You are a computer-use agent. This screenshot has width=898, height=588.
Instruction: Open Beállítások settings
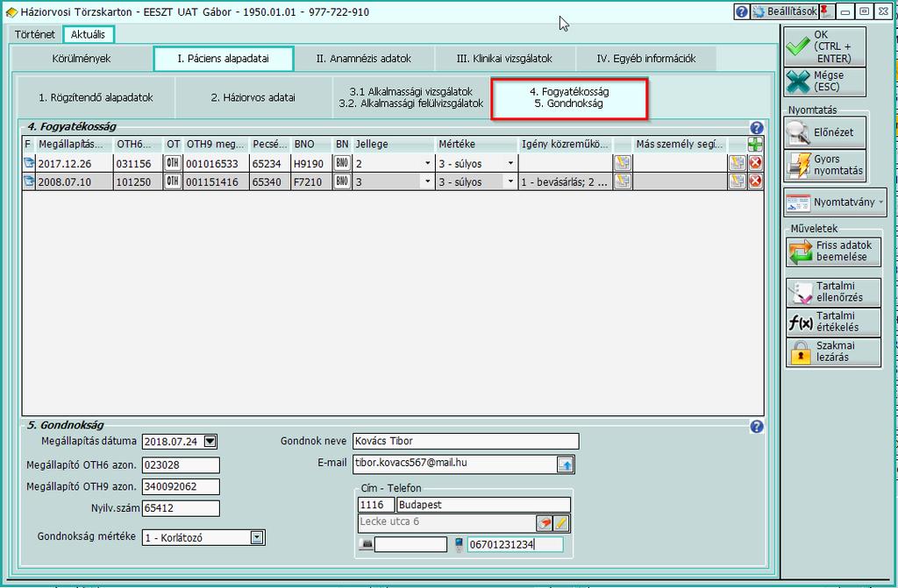tap(785, 11)
